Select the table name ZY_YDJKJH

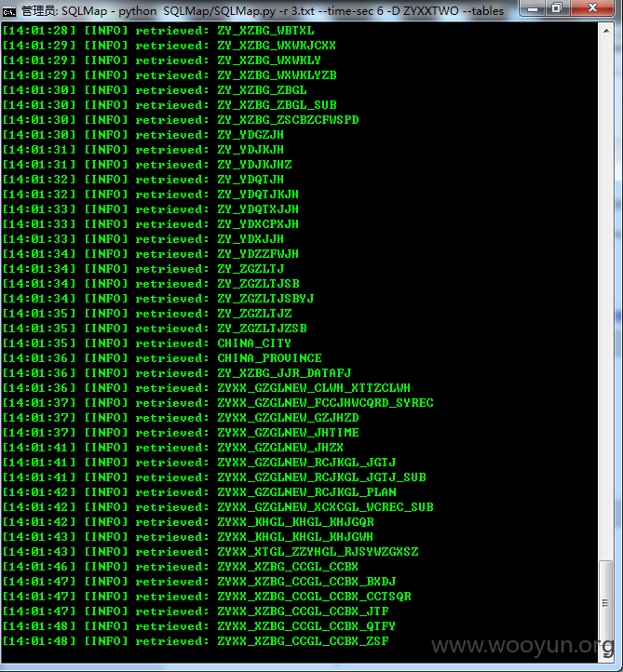click(251, 150)
